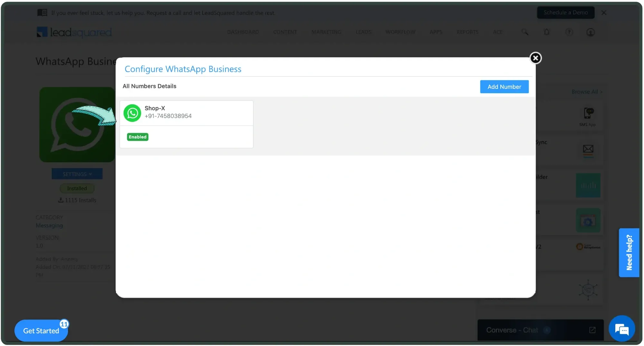Open the APPS menu
Viewport: 644px width, 346px height.
coord(436,32)
